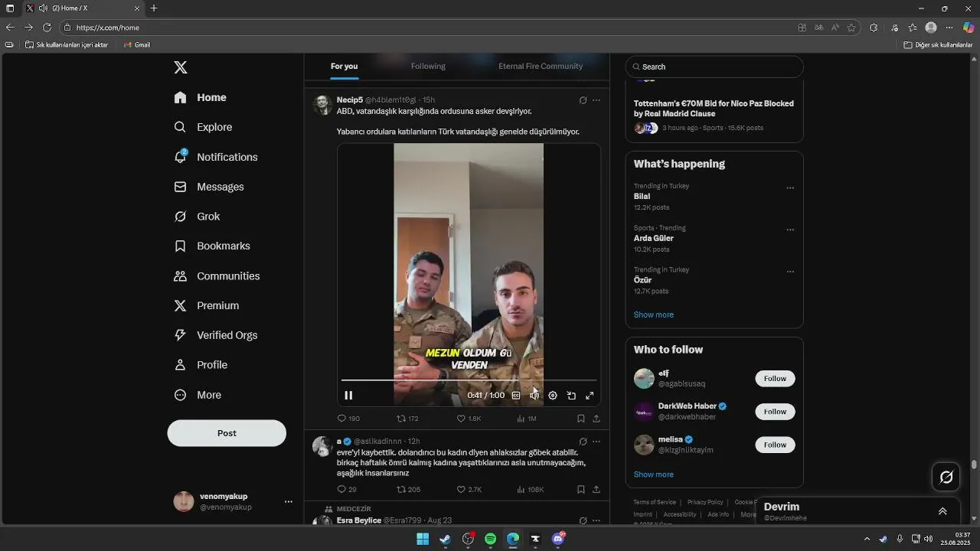
Task: Reply to Necip5's post
Action: pos(348,419)
